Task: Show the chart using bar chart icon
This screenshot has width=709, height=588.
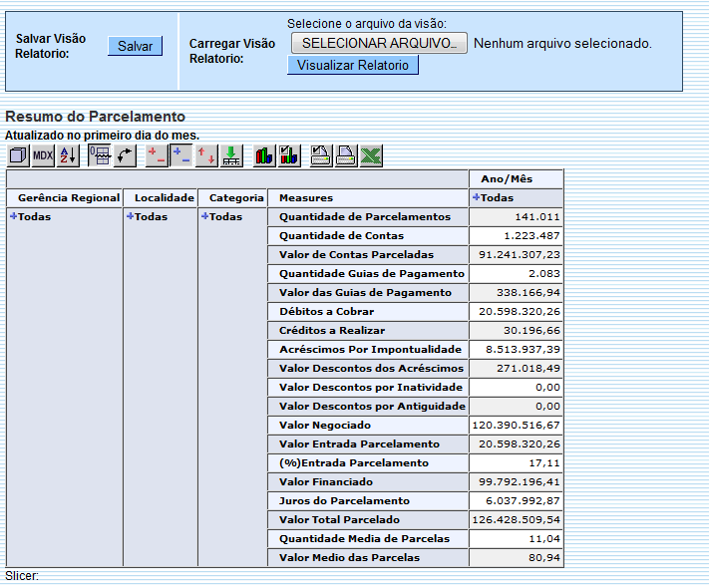Action: (x=264, y=155)
